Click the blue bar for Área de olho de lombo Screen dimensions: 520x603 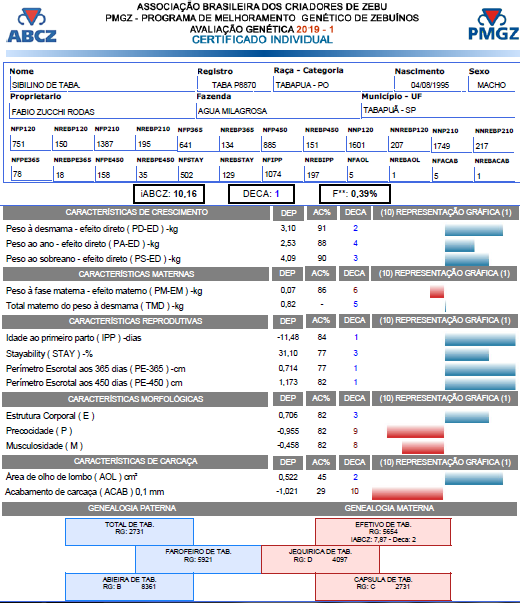474,479
